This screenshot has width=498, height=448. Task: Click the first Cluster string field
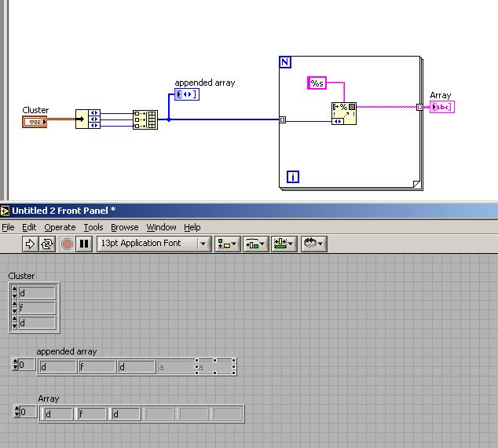(37, 293)
